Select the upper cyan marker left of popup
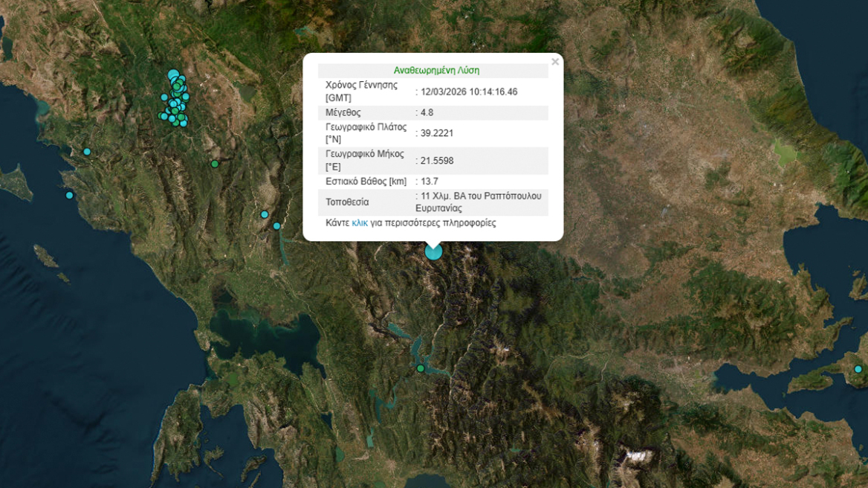The image size is (868, 488). 265,214
